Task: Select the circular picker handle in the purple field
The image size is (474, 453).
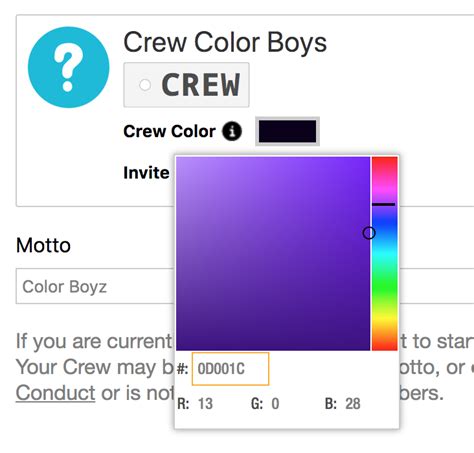Action: (369, 233)
